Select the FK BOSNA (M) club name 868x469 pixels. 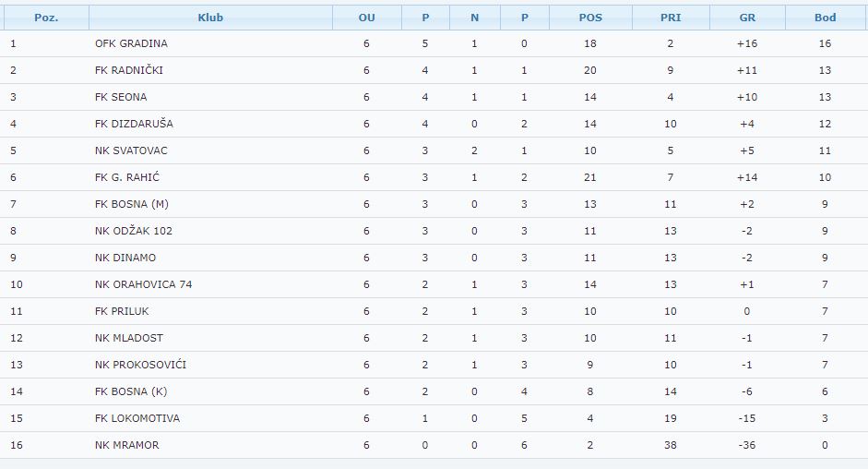(x=132, y=204)
